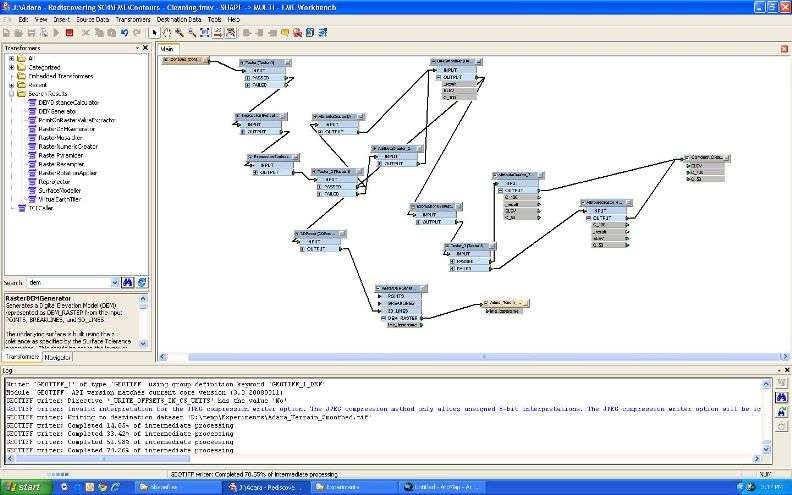Click the New workspace icon in toolbar
792x495 pixels.
(x=6, y=33)
